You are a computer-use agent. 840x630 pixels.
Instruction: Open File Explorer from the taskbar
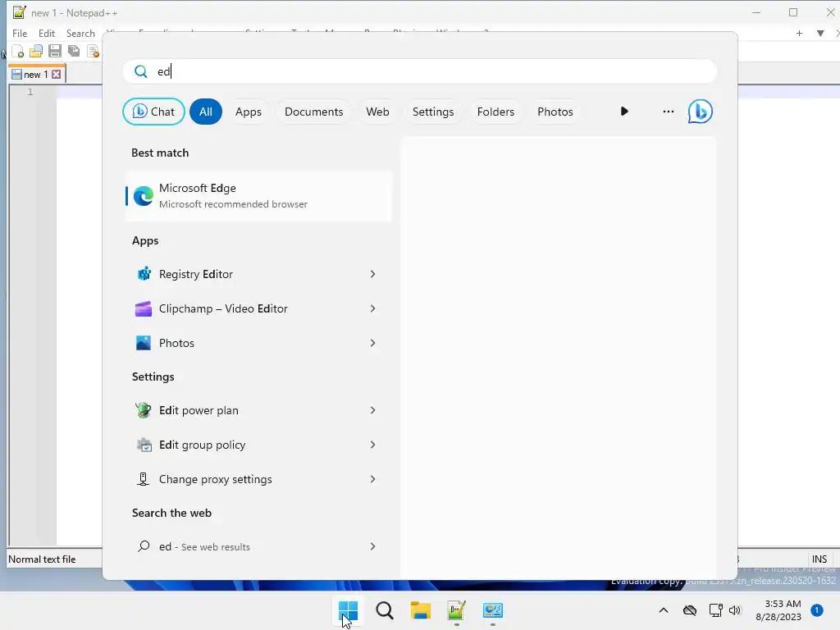coord(421,610)
